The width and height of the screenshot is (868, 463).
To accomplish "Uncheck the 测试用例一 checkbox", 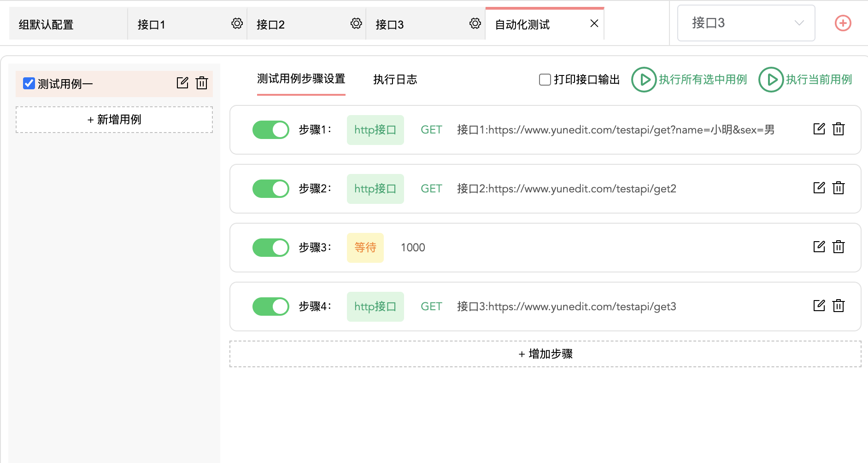I will coord(29,83).
